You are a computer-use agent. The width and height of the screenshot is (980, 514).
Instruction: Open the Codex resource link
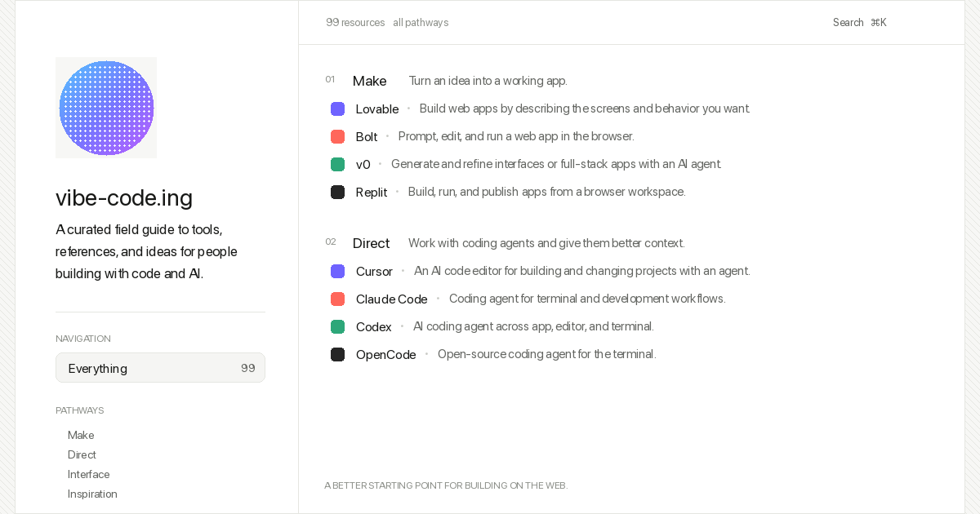coord(374,326)
